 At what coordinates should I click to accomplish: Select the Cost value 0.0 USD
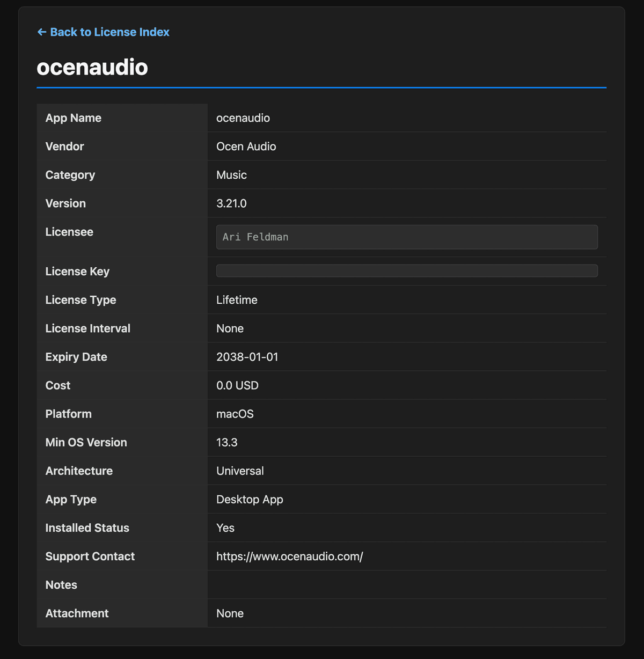click(x=237, y=385)
